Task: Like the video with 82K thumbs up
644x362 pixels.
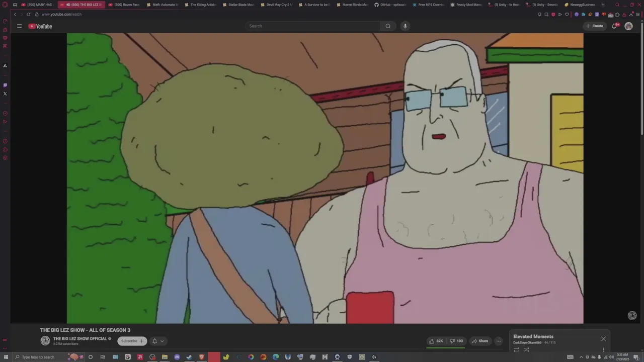Action: (x=436, y=341)
